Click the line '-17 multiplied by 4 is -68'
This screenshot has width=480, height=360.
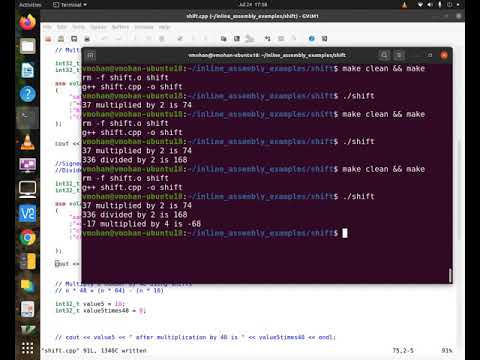pos(142,224)
